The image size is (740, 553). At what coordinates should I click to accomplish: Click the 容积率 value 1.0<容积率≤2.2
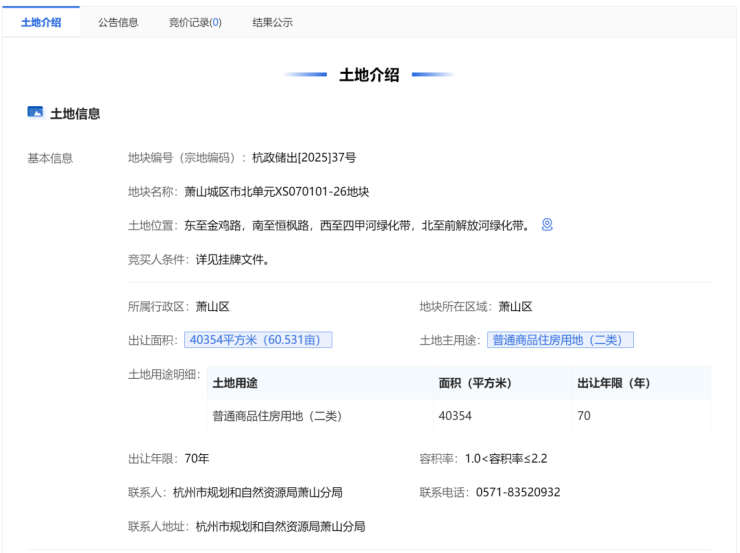pos(506,458)
